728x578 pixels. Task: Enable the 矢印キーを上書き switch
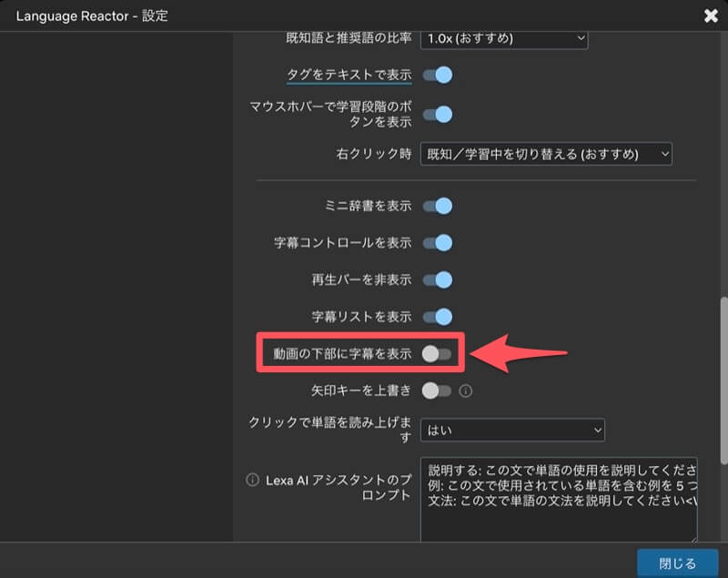437,390
